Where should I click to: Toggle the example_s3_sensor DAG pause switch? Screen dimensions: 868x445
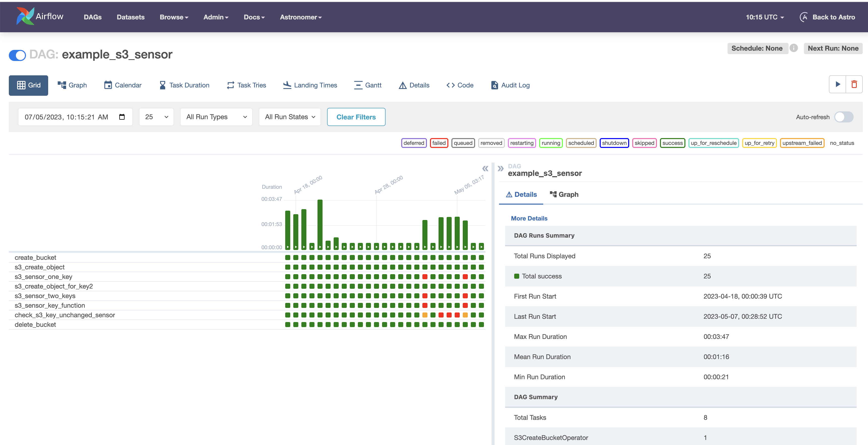click(17, 55)
